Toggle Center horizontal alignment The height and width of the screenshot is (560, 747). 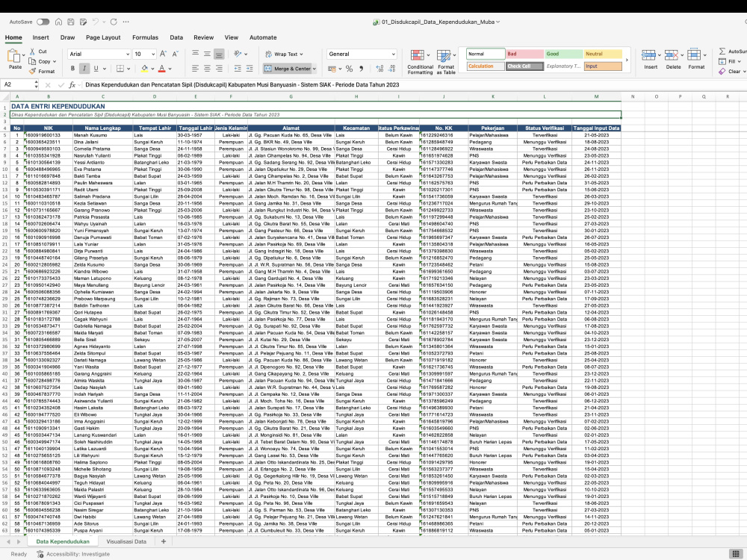207,69
